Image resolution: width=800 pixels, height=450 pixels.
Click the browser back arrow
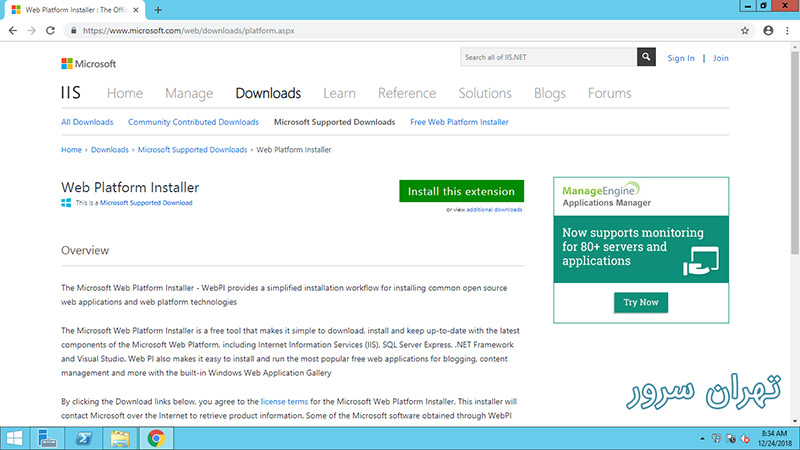point(12,30)
